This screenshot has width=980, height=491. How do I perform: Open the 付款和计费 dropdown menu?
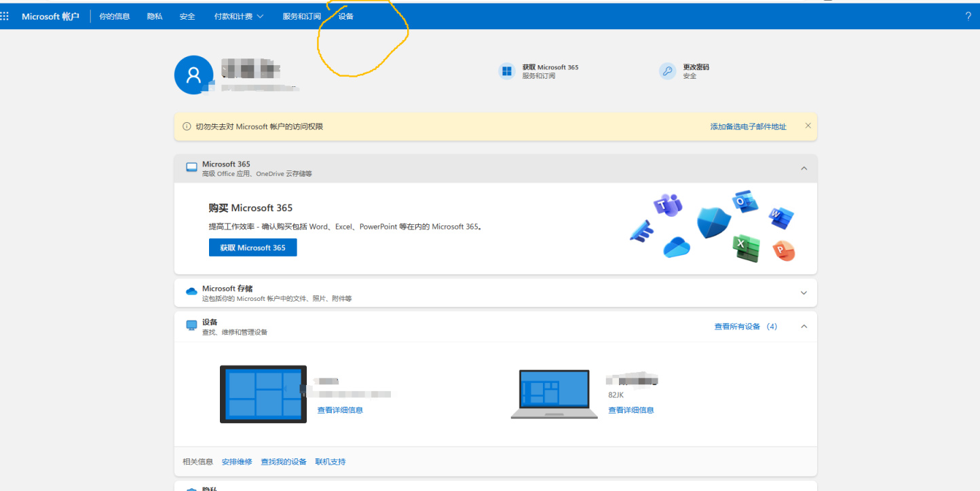click(x=239, y=16)
